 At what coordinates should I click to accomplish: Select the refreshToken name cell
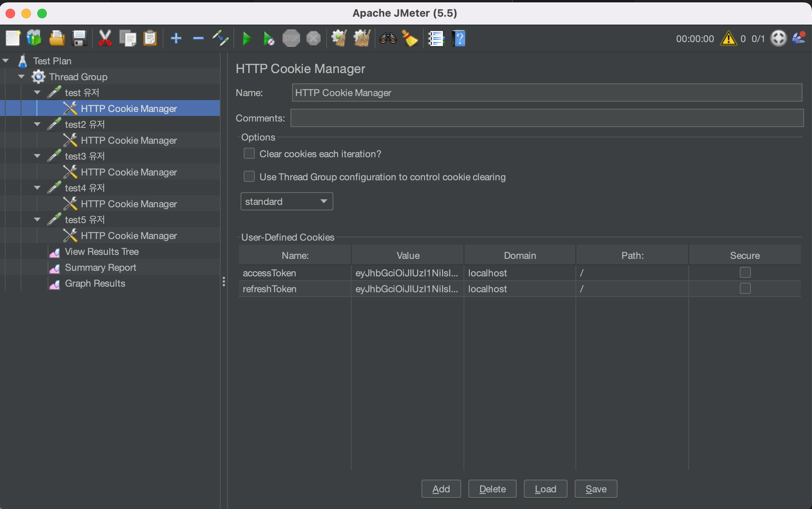tap(295, 289)
